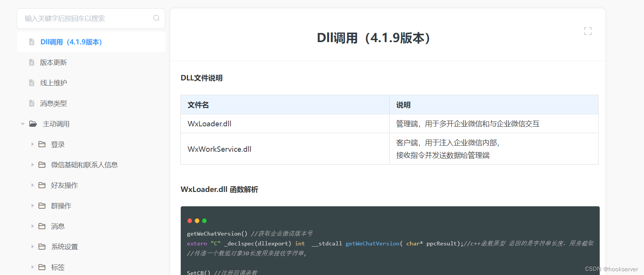Image resolution: width=644 pixels, height=275 pixels.
Task: Select the 消息 folder label
Action: (x=58, y=226)
